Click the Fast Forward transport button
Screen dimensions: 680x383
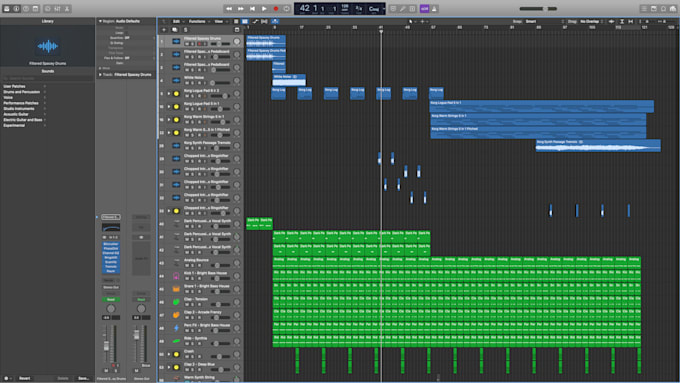tap(241, 9)
